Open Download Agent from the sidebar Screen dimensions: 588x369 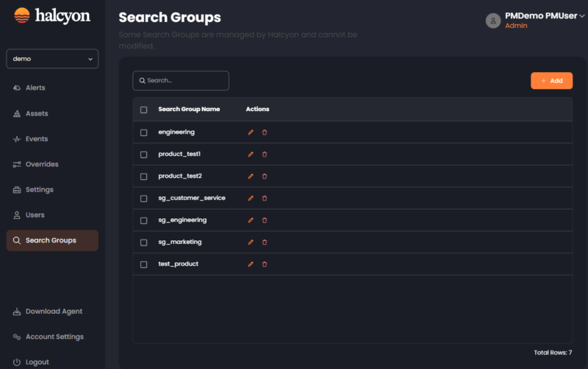click(x=54, y=311)
